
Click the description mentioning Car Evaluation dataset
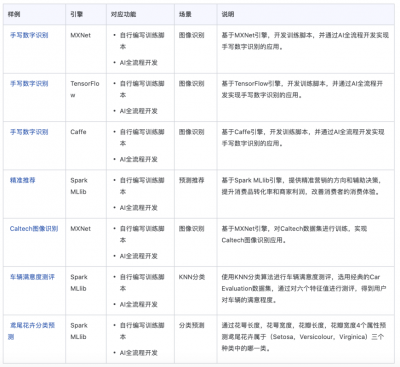point(304,288)
